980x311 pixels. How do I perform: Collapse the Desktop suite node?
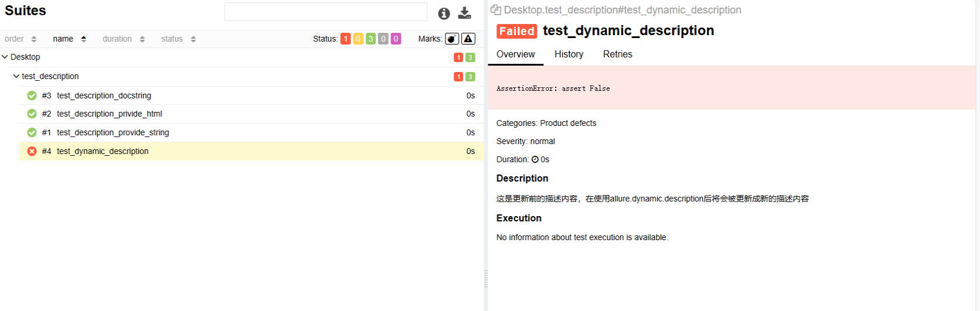tap(5, 57)
